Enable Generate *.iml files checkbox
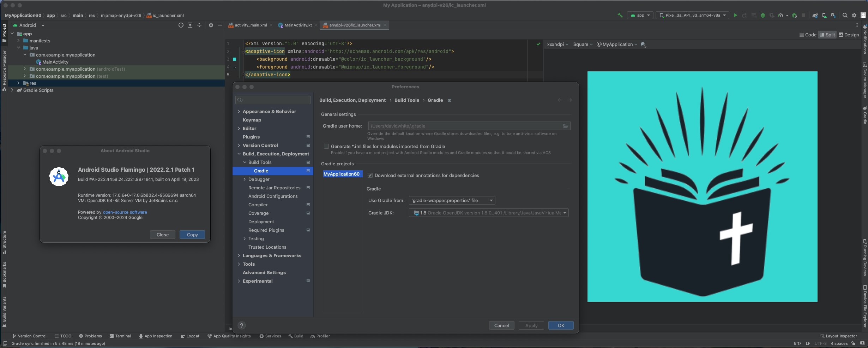Image resolution: width=868 pixels, height=348 pixels. coord(326,146)
